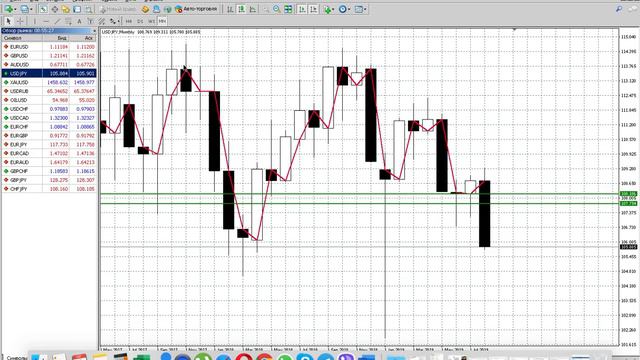Open the Strategy Tester icon
This screenshot has width=640, height=360.
pyautogui.click(x=88, y=9)
